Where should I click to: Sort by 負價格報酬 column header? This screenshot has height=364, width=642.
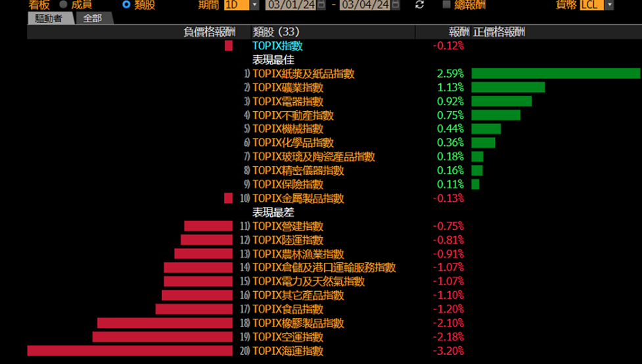209,32
